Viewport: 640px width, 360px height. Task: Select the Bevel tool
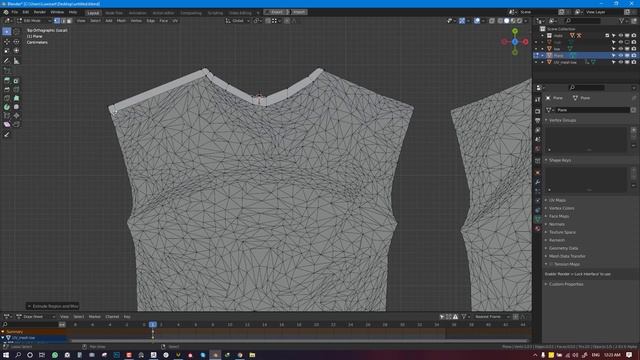[7, 89]
